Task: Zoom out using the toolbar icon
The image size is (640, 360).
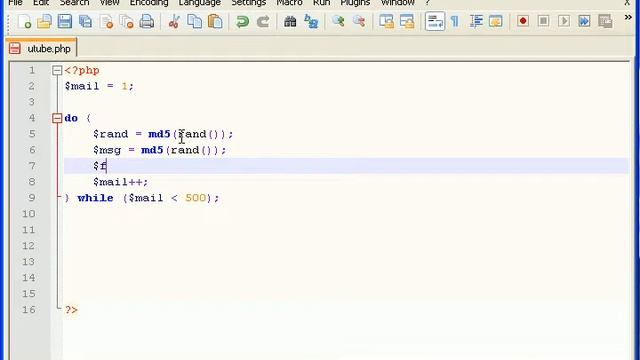Action: [x=359, y=21]
